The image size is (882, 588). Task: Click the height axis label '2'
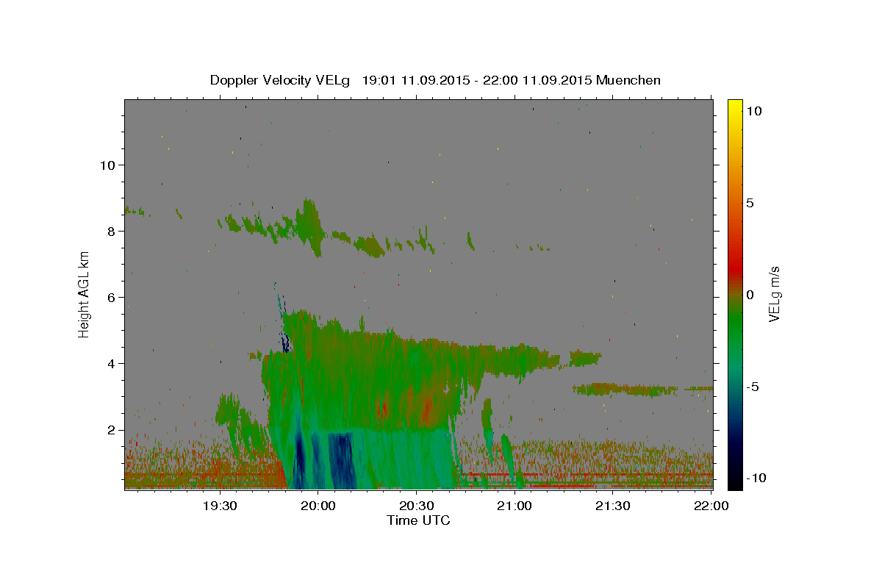[112, 429]
